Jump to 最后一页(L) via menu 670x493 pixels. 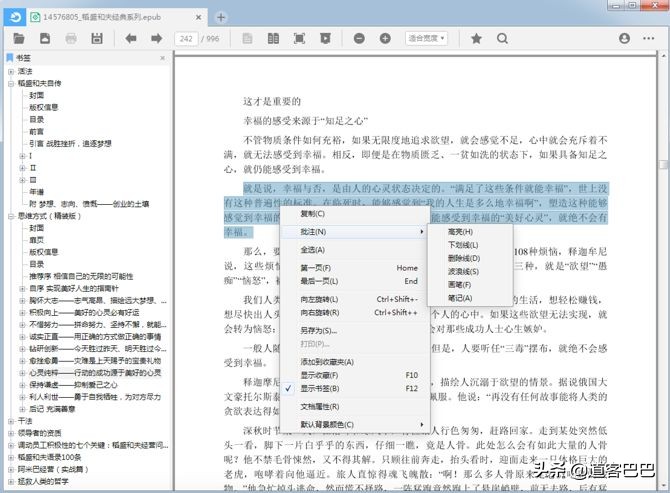point(354,281)
